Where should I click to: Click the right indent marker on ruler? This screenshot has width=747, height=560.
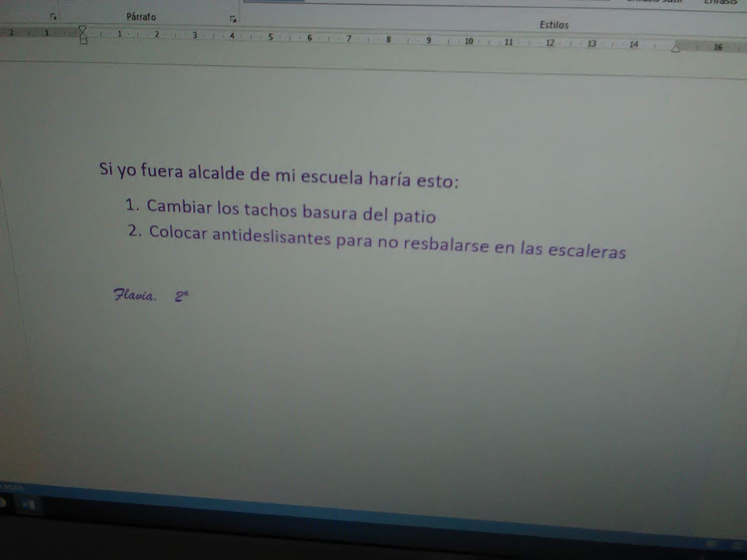point(675,49)
